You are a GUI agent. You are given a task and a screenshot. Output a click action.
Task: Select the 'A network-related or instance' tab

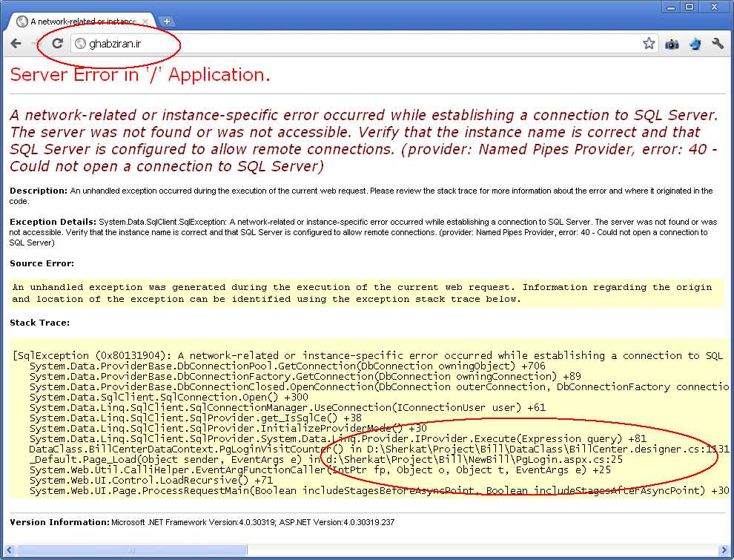click(x=82, y=22)
